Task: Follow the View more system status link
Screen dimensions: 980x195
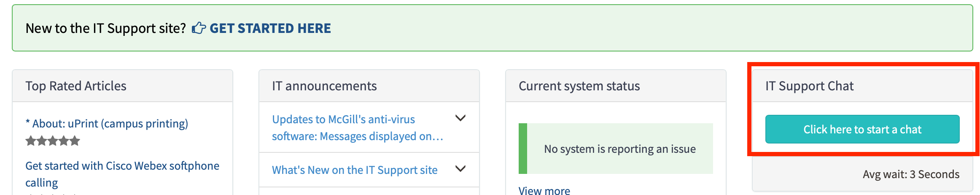Action: [x=544, y=191]
